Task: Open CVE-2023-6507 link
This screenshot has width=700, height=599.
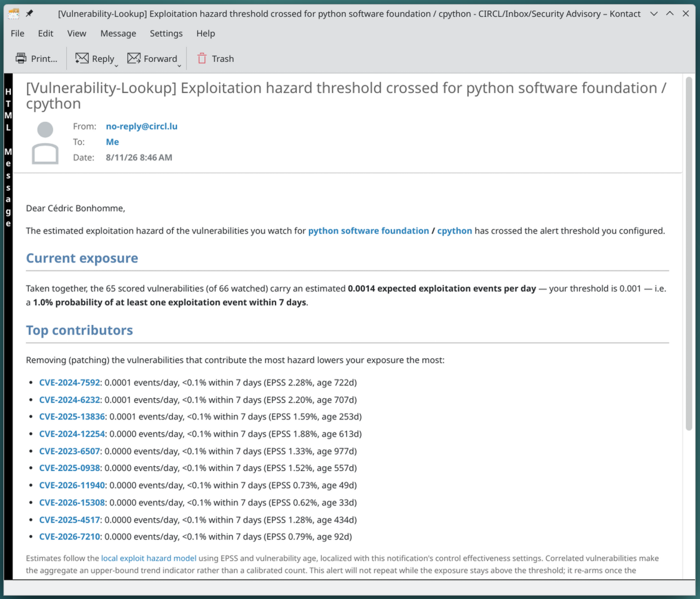Action: click(70, 451)
